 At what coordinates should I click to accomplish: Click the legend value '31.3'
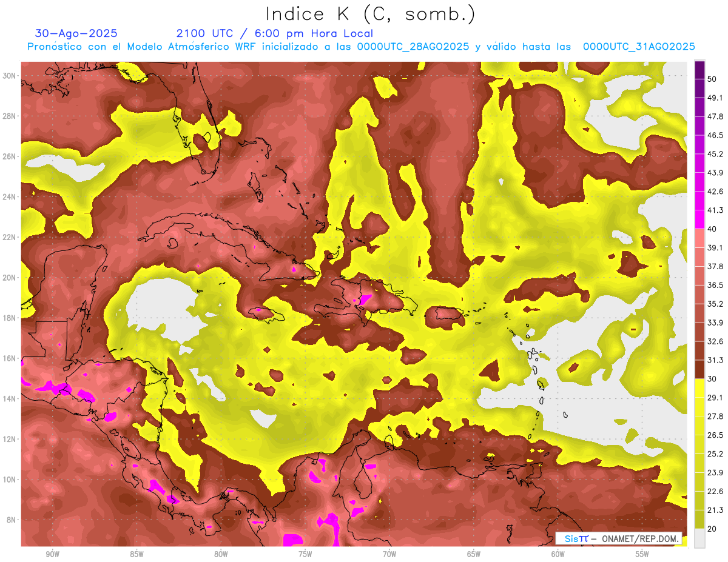715,360
